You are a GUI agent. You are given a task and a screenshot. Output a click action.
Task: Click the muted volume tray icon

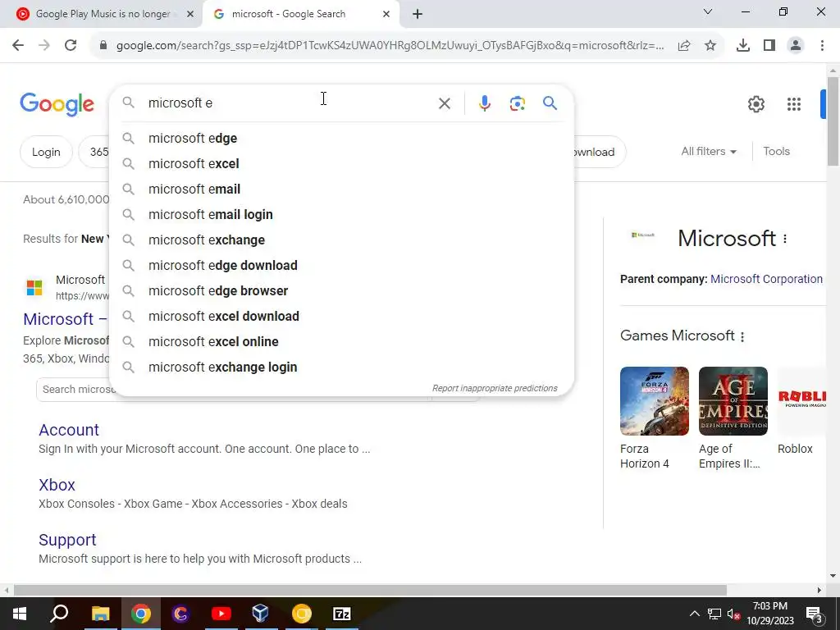click(733, 614)
